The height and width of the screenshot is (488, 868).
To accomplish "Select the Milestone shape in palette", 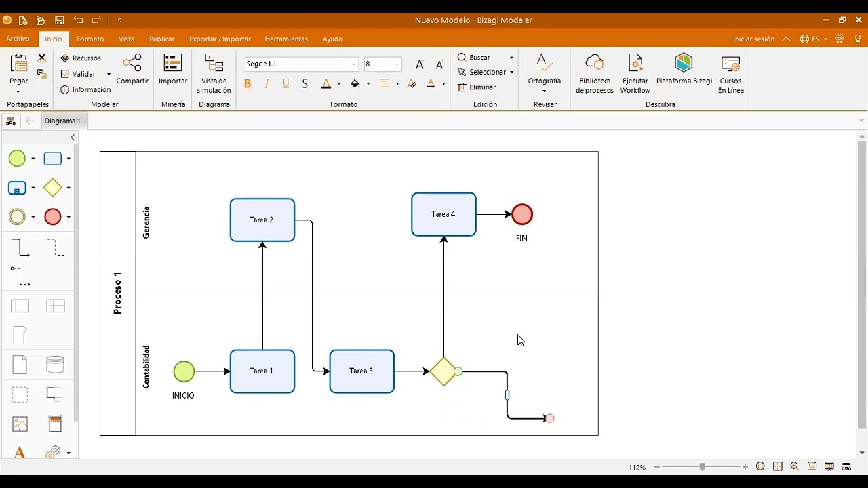I will 20,335.
